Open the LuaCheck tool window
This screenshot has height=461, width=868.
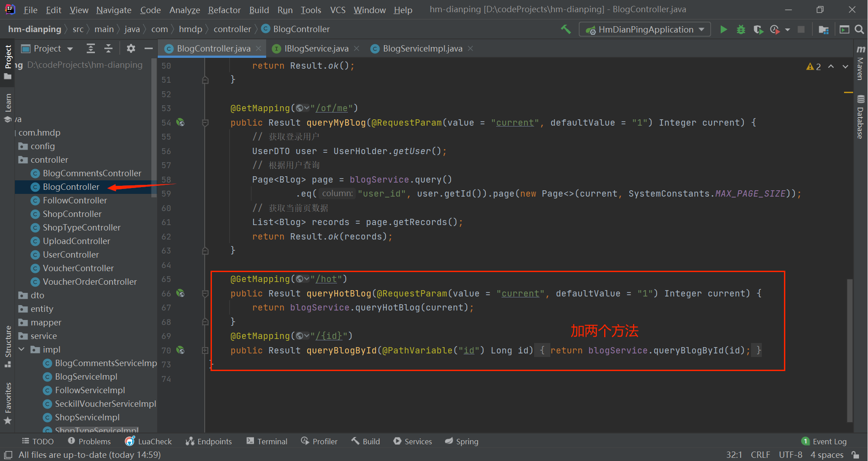(x=149, y=442)
